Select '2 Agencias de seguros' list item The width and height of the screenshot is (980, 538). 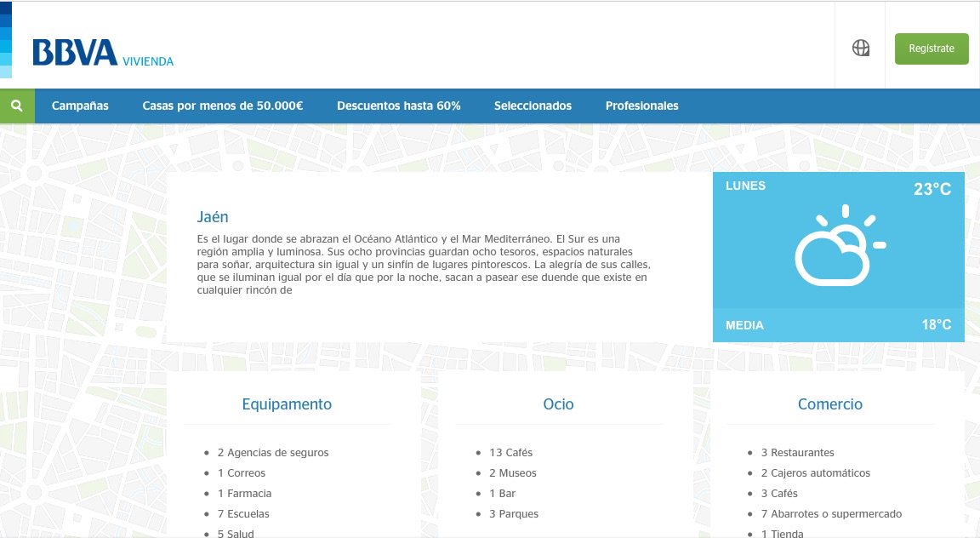pos(273,452)
